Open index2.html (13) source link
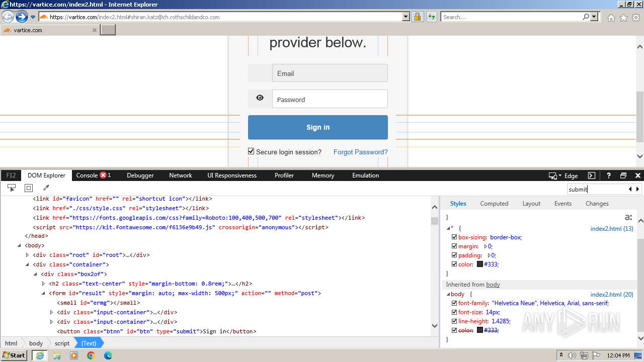 pos(612,229)
